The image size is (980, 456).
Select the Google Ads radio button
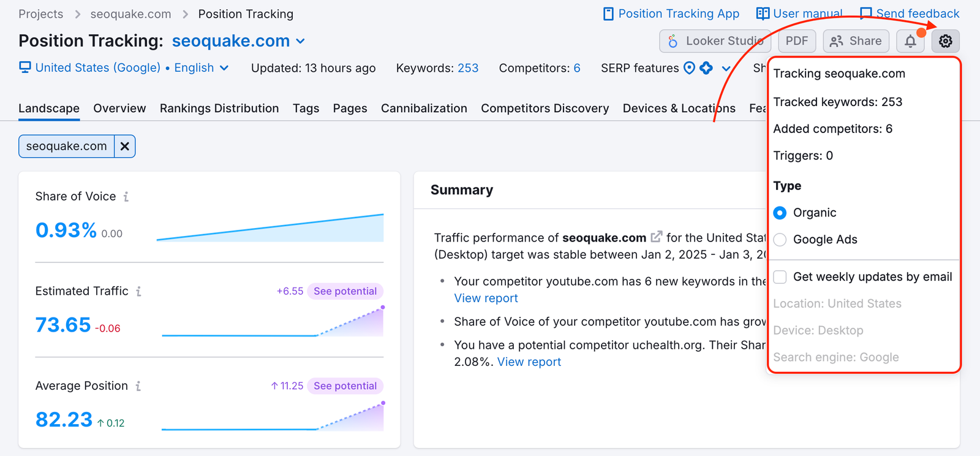point(780,240)
